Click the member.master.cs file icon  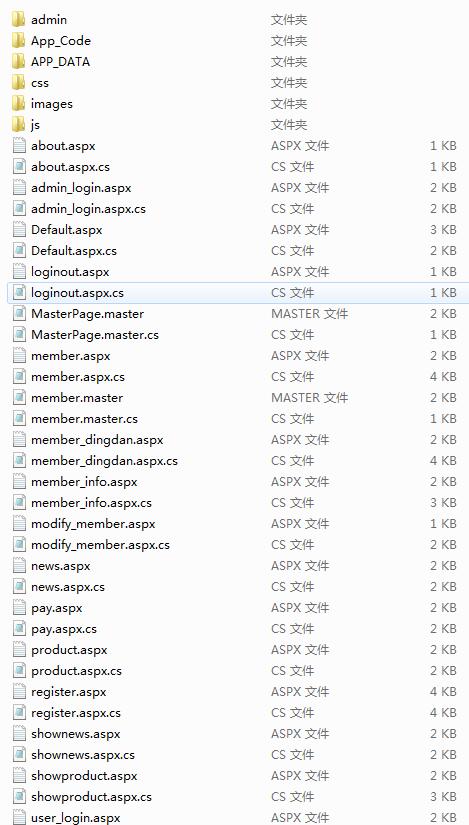tap(19, 419)
